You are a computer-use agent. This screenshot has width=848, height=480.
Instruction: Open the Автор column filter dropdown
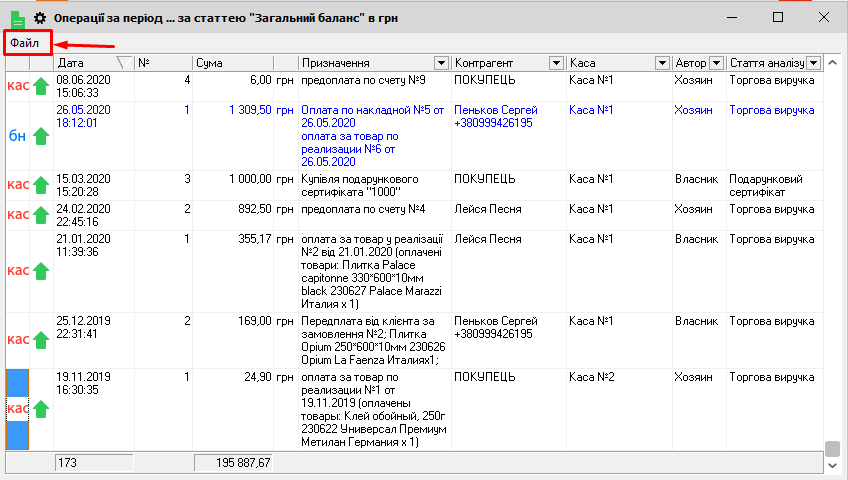715,63
